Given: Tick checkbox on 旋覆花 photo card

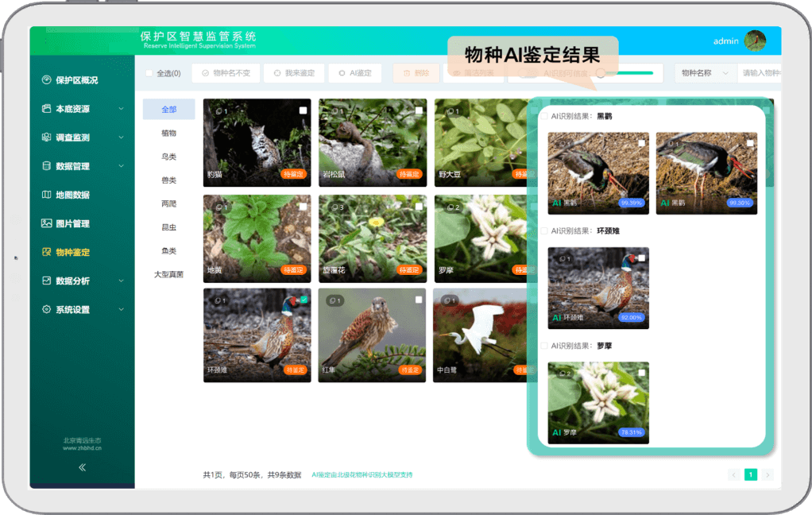Looking at the screenshot, I should [x=419, y=206].
